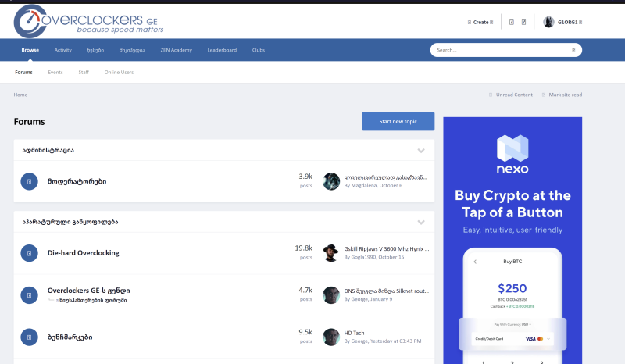This screenshot has height=364, width=625.
Task: Open the Die-hard Overclocking forum icon
Action: click(x=29, y=253)
